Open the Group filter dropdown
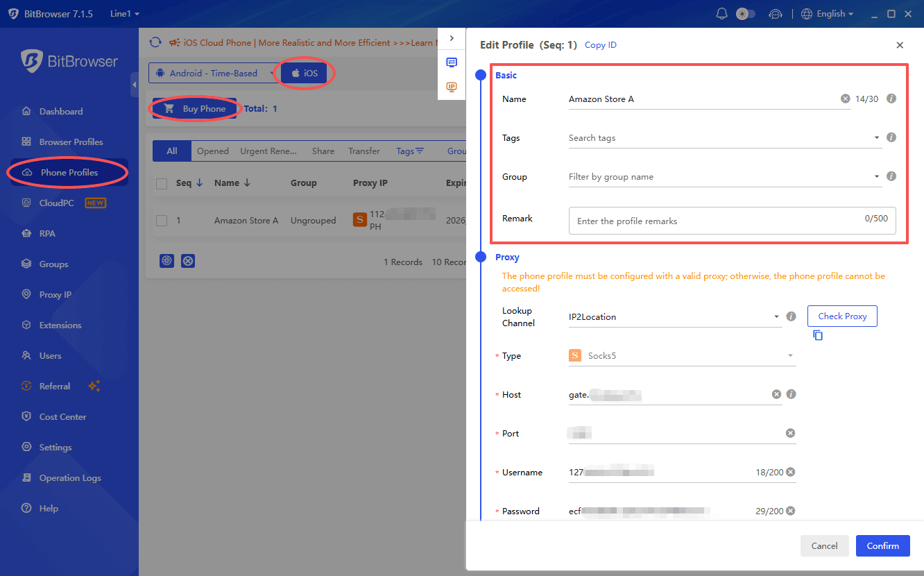 (x=725, y=177)
